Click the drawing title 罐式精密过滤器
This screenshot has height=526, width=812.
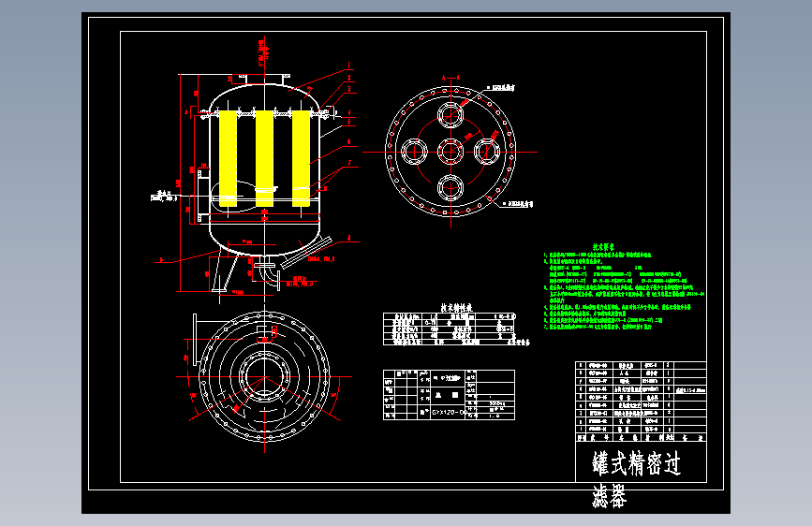click(x=637, y=479)
